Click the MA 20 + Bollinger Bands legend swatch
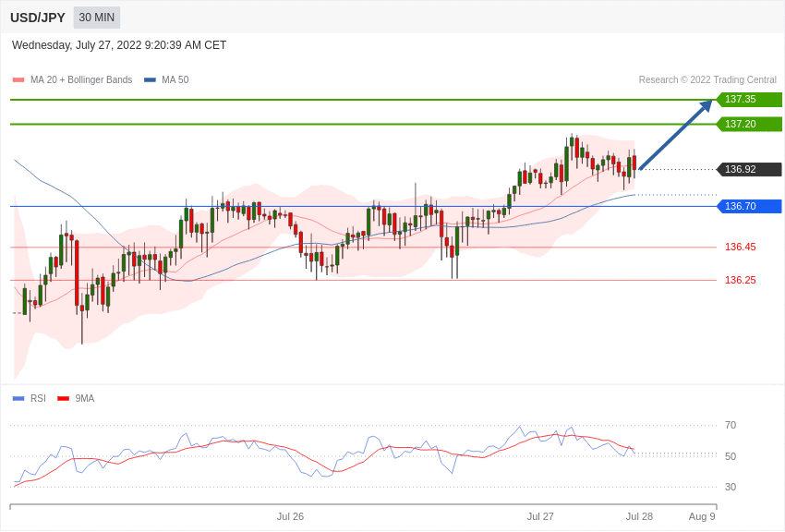The image size is (785, 532). point(18,80)
